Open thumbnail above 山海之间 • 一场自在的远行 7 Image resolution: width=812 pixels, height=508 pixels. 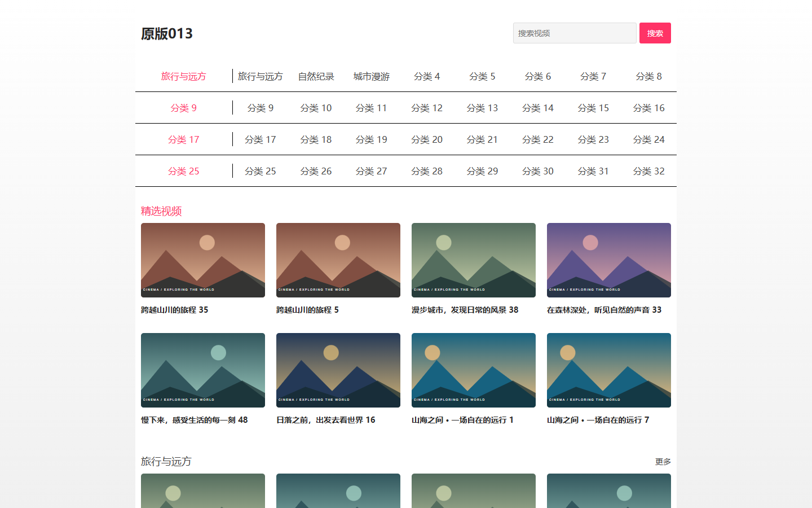(x=609, y=370)
